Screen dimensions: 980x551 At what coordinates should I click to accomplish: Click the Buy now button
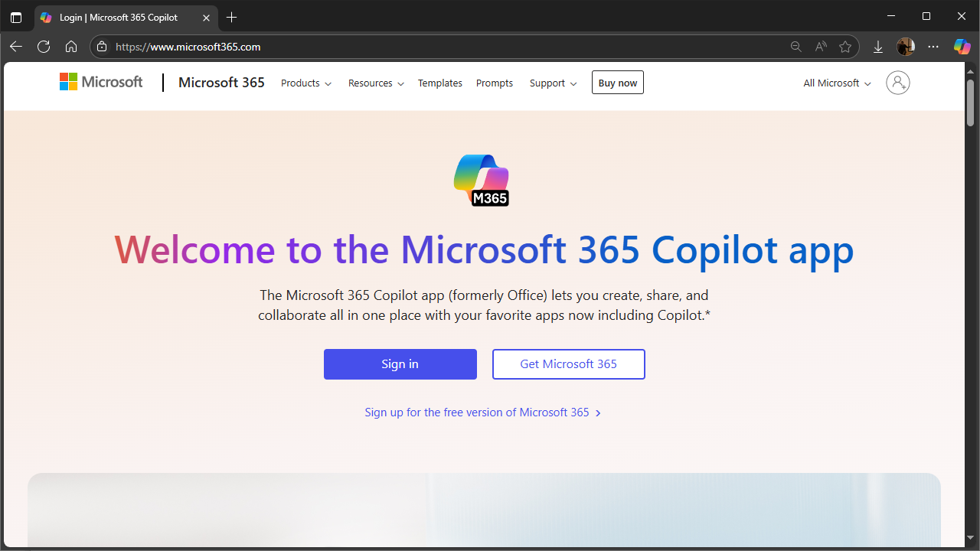[x=618, y=83]
